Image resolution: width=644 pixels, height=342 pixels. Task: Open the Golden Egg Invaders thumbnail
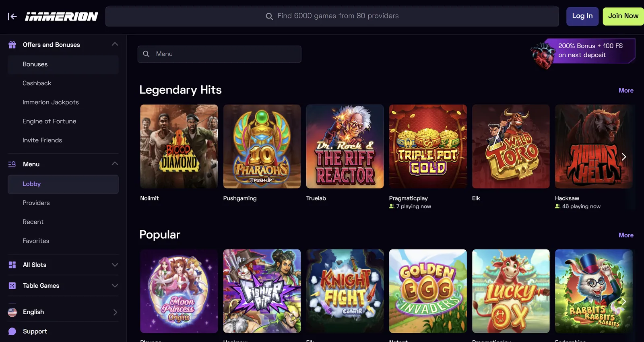[428, 291]
